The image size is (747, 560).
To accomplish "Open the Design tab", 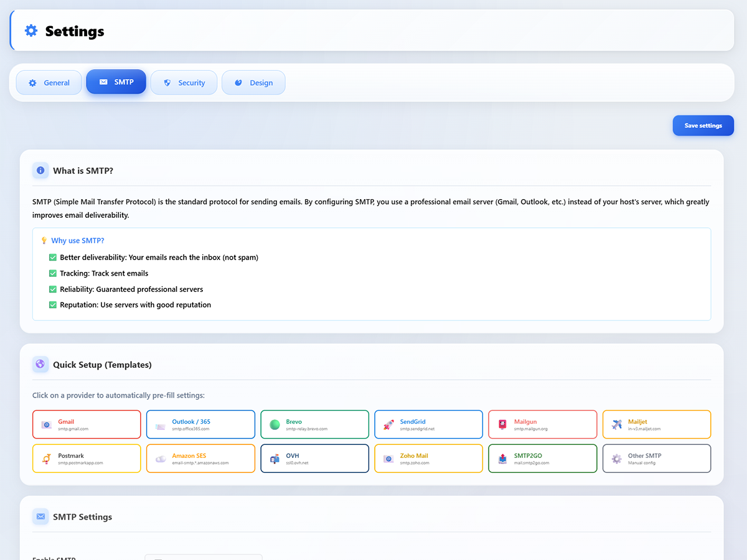I will tap(253, 82).
